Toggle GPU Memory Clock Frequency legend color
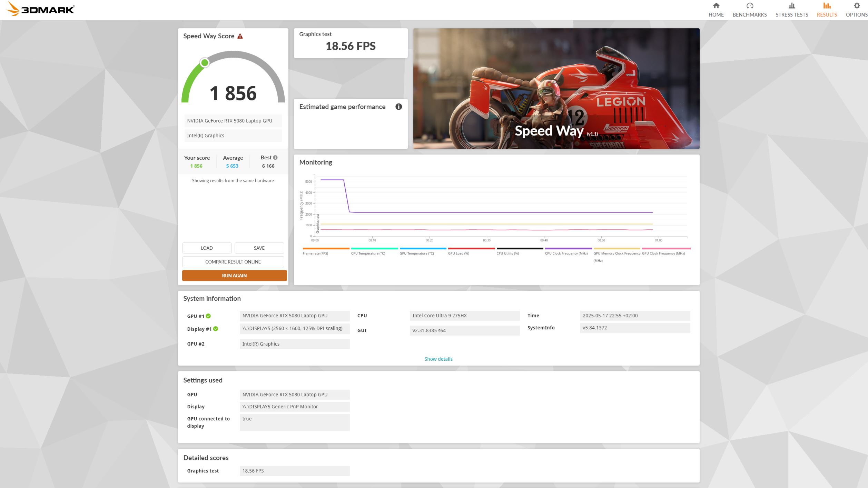Viewport: 868px width, 488px height. (617, 248)
